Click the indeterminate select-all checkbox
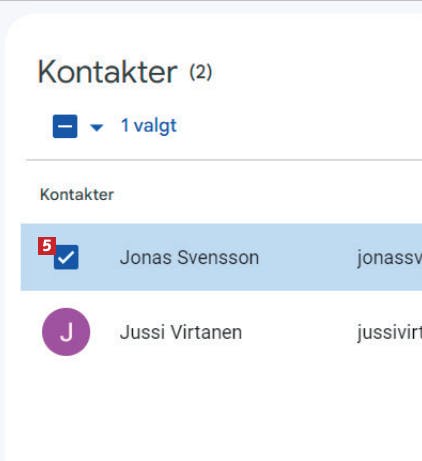This screenshot has height=461, width=422. [65, 126]
